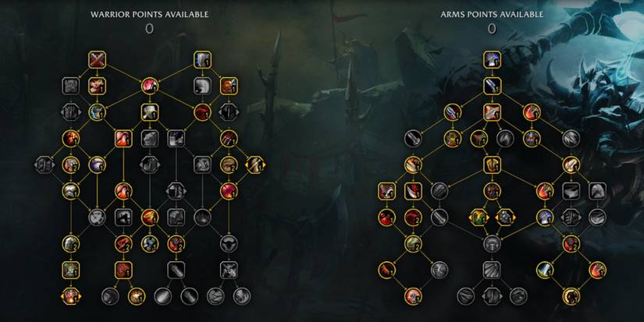This screenshot has height=322, width=644.
Task: Click the blue-white square root talent in Warrior tree
Action: pyautogui.click(x=202, y=60)
